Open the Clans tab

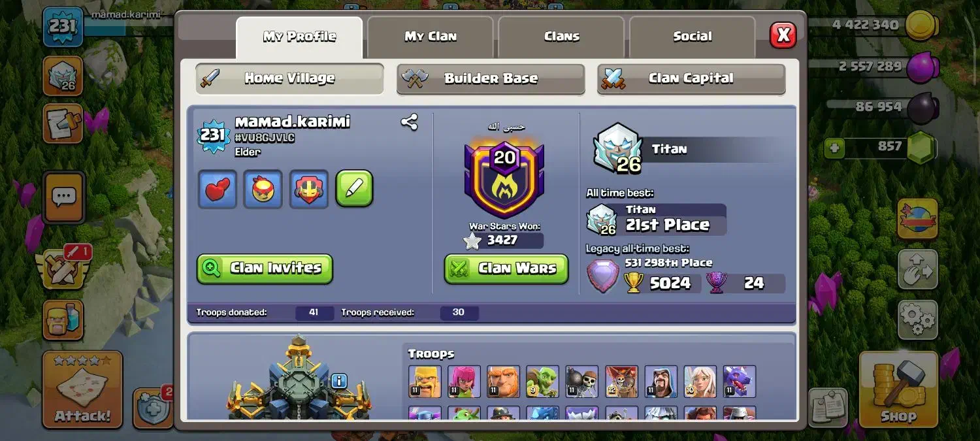tap(561, 37)
